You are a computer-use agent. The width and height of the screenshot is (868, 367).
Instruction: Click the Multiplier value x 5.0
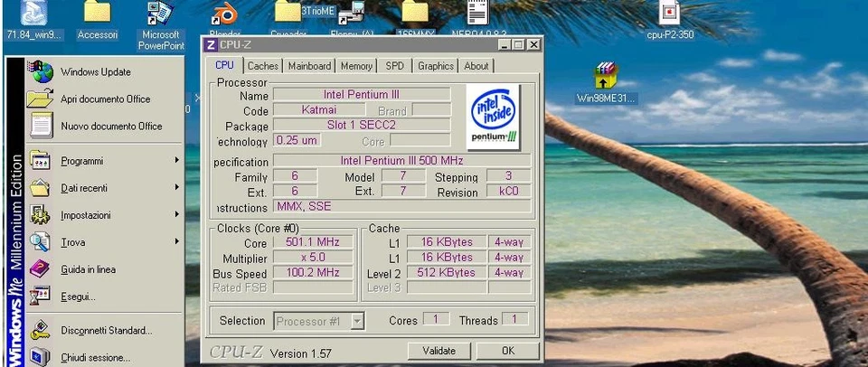(313, 258)
